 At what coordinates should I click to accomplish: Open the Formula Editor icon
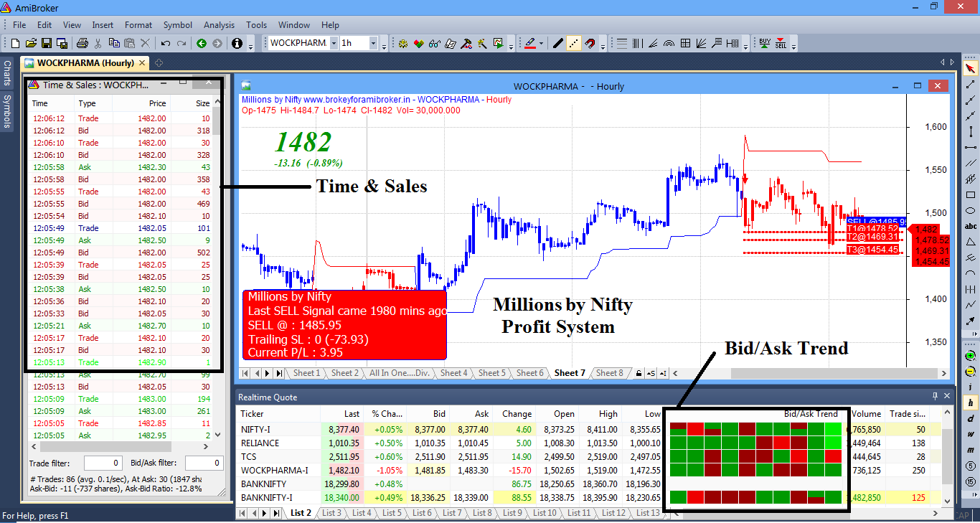click(x=451, y=43)
